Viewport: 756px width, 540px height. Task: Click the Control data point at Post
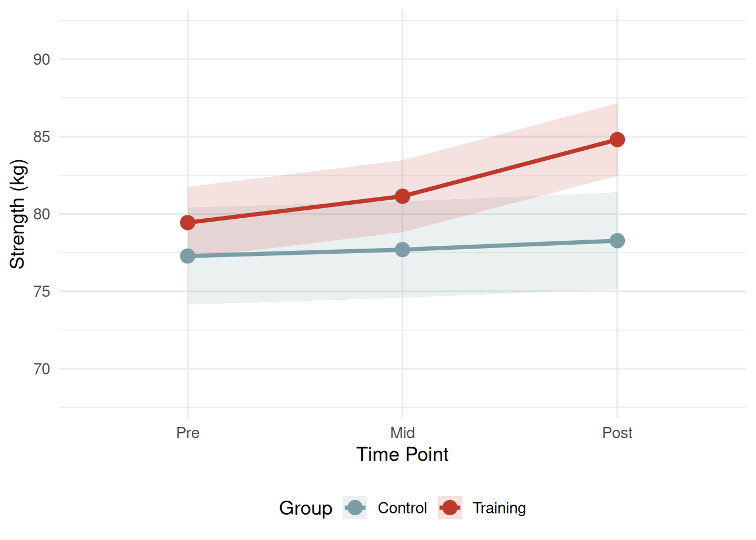(617, 241)
